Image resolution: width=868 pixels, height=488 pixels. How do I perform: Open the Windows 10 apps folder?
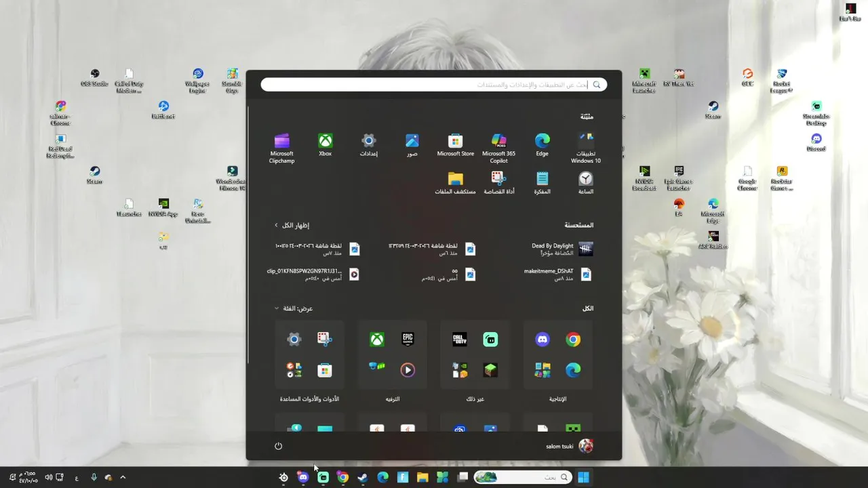point(585,148)
